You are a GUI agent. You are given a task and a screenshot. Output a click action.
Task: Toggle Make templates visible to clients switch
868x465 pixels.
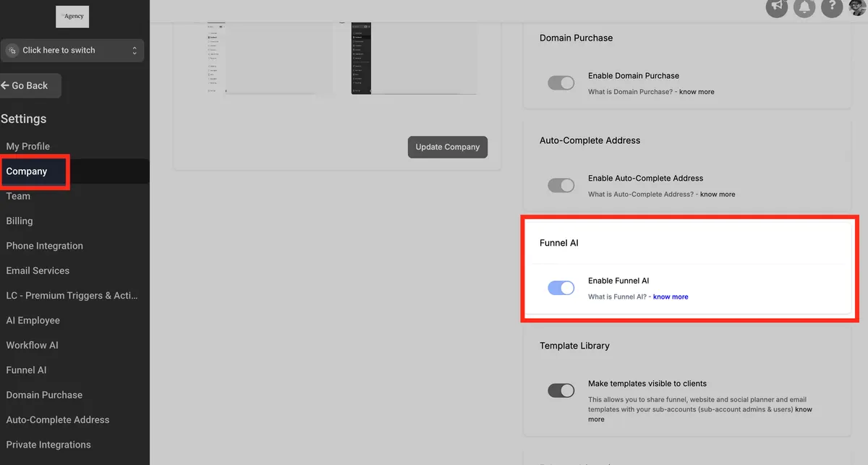click(561, 391)
